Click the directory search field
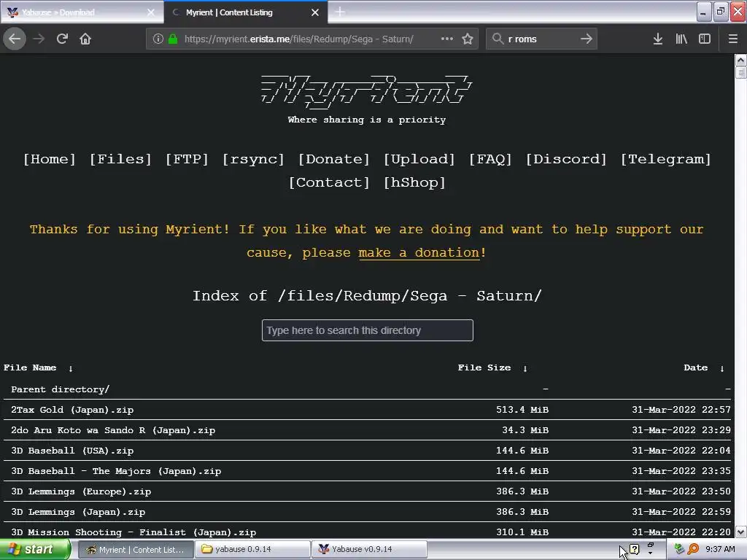 coord(368,330)
